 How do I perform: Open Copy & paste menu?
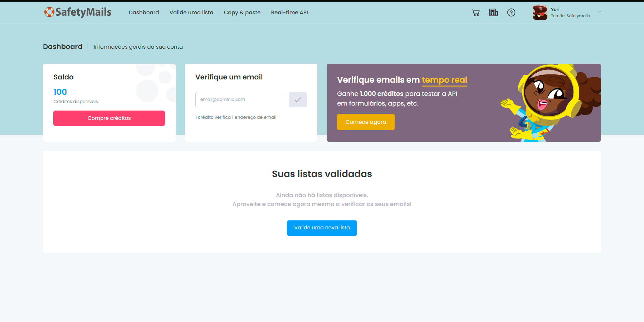coord(242,13)
